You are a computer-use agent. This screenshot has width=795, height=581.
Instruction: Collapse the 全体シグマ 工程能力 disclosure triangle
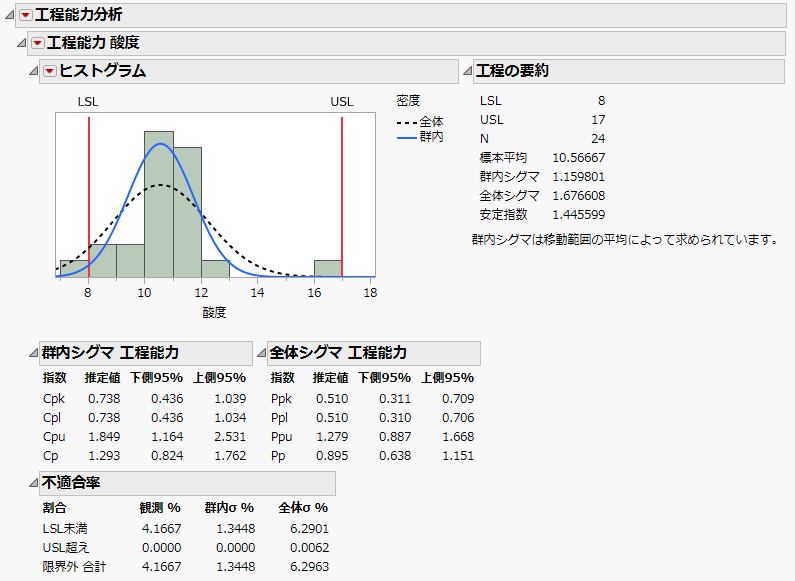(x=262, y=353)
